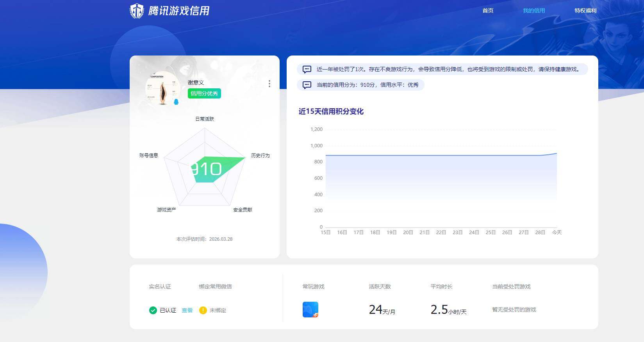Click the 信用分优秀 green badge
Viewport: 644px width, 342px height.
click(x=204, y=93)
